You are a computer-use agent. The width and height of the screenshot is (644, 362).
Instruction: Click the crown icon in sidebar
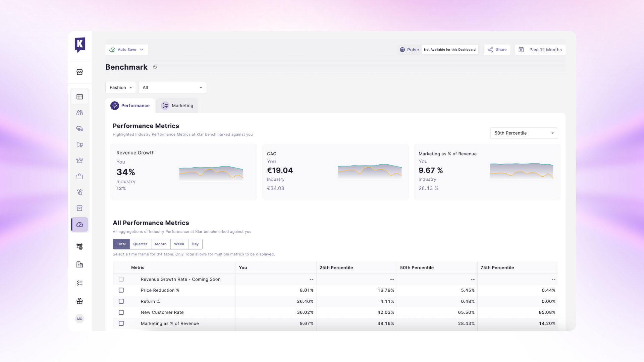[79, 161]
